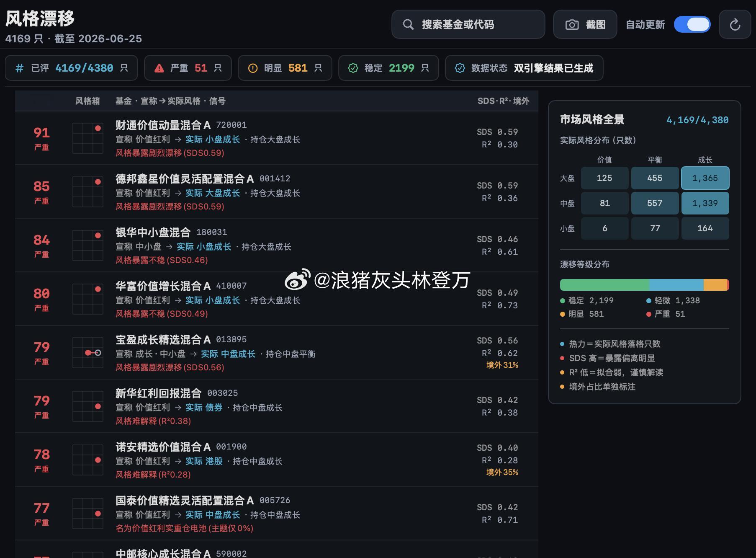Click the orange exclamation circle icon

253,68
